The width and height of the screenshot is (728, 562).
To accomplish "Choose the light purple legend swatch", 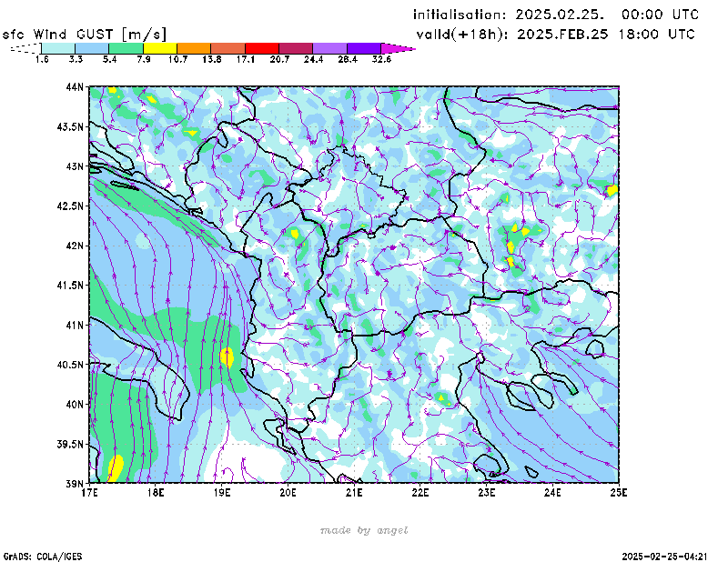I will pyautogui.click(x=329, y=48).
